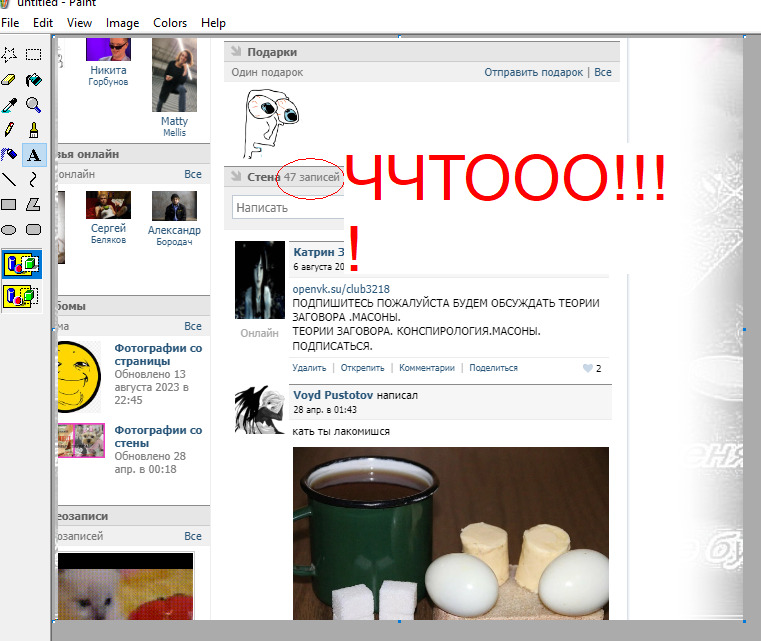Select the Magnifier tool
Viewport: 761px width, 641px height.
point(33,105)
